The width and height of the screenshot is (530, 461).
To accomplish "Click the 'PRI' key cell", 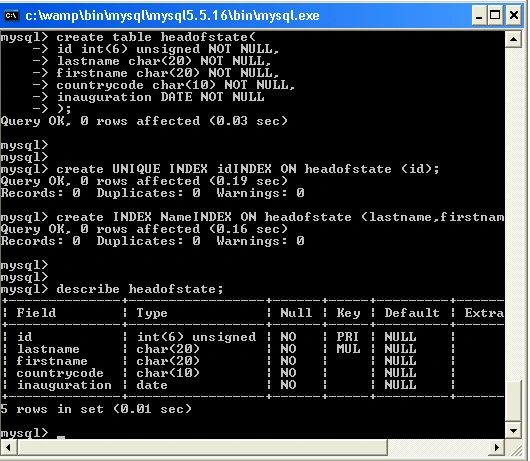I will [x=347, y=337].
